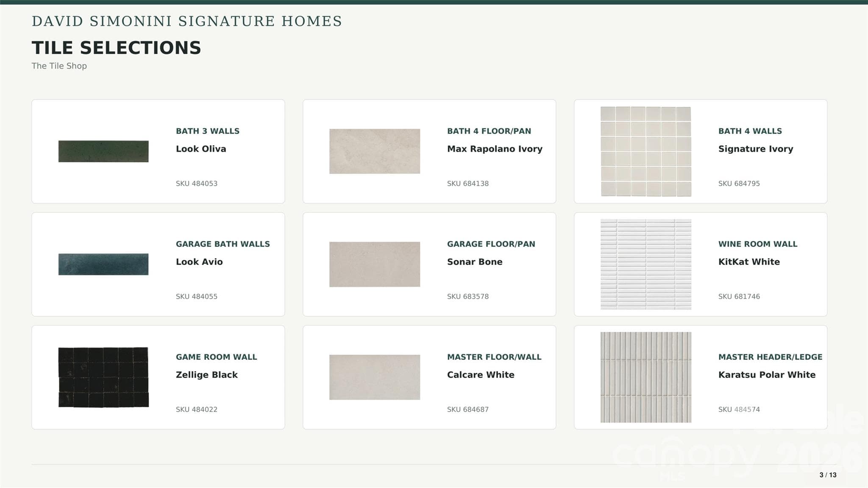Click the TILE SELECTIONS page title
This screenshot has width=868, height=488.
(x=116, y=47)
